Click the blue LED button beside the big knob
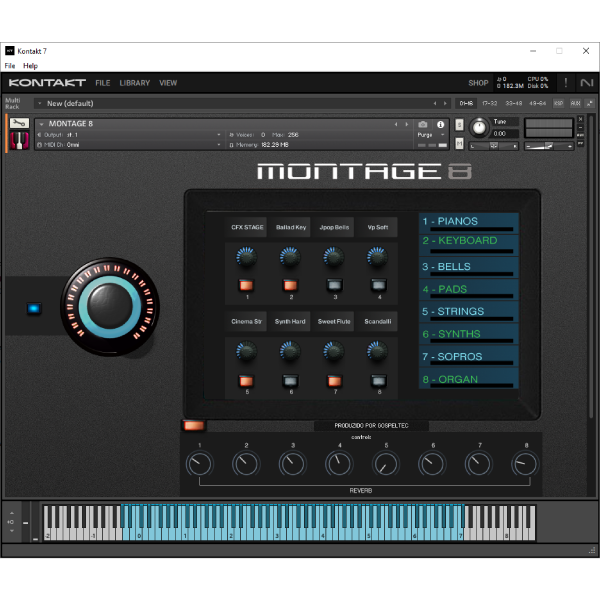 [x=34, y=308]
